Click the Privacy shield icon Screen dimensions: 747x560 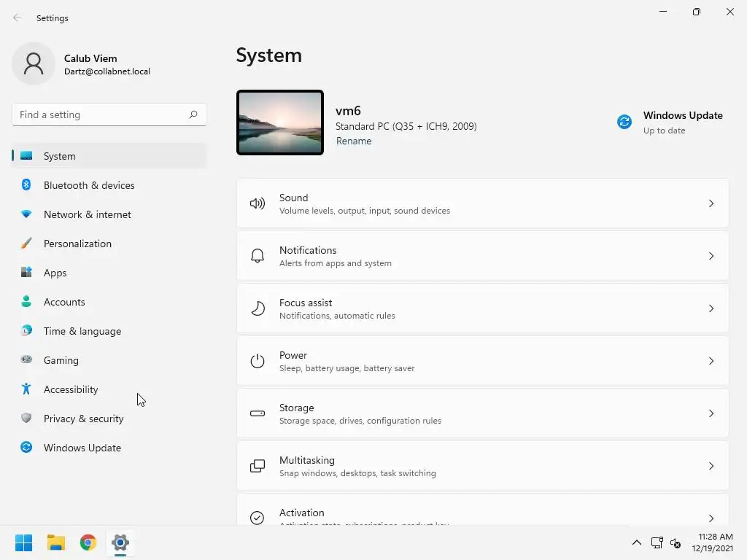pyautogui.click(x=26, y=418)
